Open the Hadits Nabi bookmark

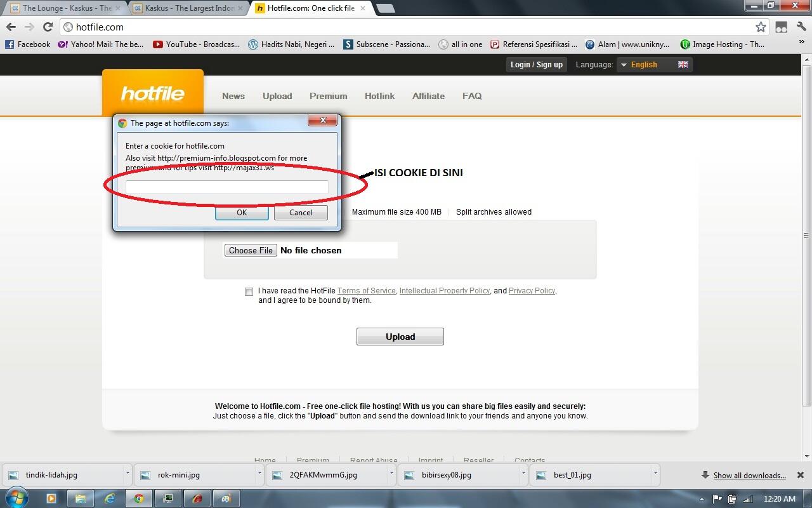click(x=291, y=44)
